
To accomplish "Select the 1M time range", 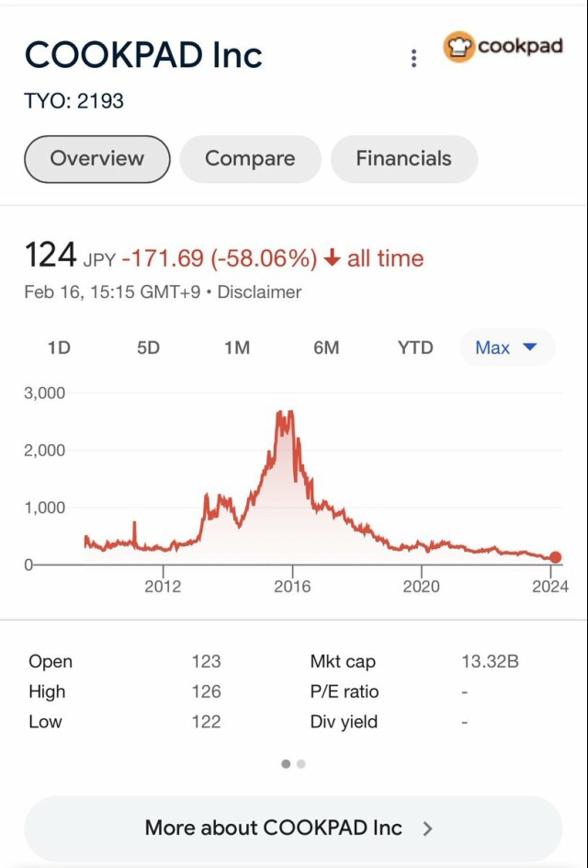I will (x=237, y=348).
